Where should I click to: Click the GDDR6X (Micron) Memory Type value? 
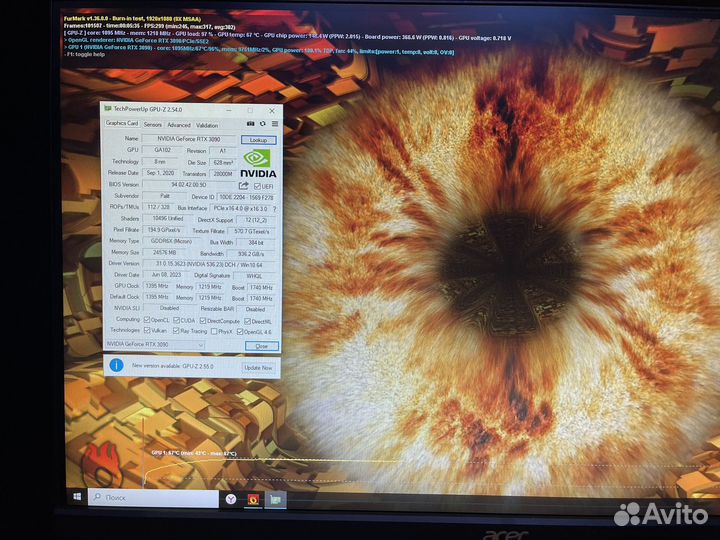(171, 241)
